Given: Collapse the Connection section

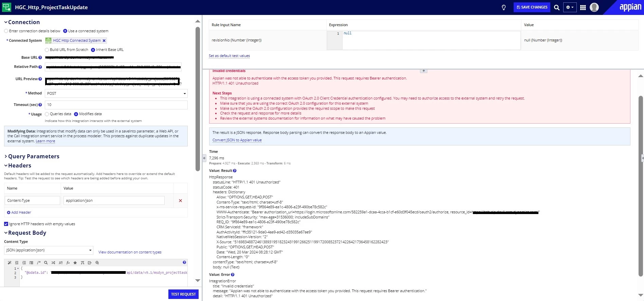Looking at the screenshot, I should [x=6, y=22].
